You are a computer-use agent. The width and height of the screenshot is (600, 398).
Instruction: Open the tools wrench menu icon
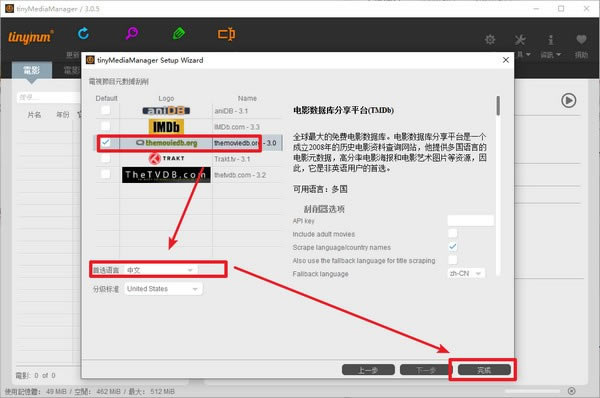pos(520,39)
